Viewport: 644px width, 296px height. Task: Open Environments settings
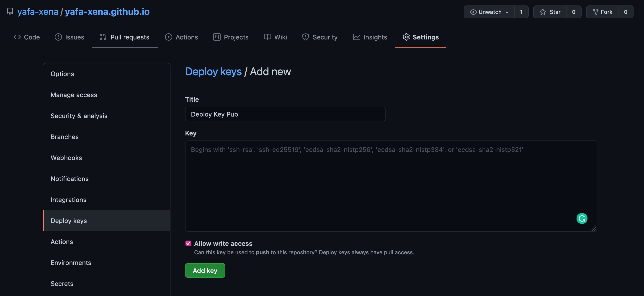pyautogui.click(x=107, y=263)
